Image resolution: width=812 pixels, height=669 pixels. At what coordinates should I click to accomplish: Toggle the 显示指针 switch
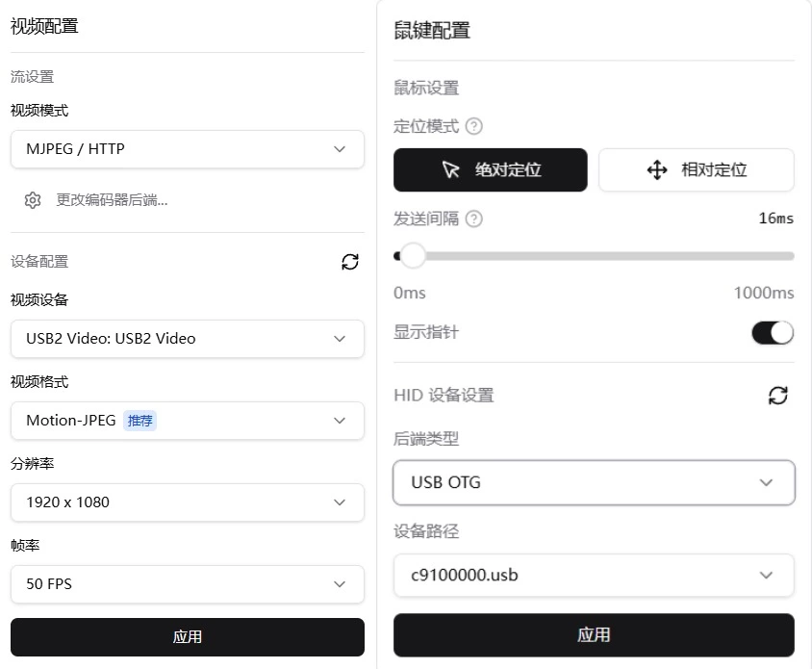tap(772, 332)
